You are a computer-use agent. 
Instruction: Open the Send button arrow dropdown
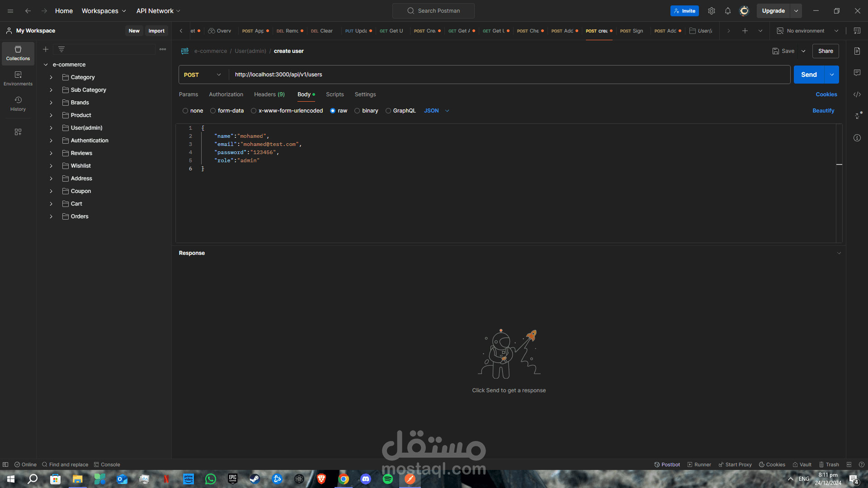point(832,75)
